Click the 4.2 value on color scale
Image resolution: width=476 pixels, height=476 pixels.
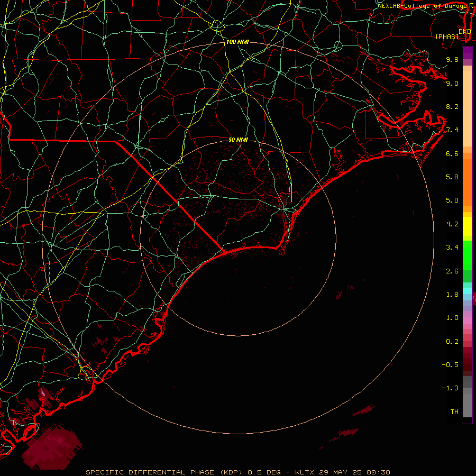[x=452, y=224]
